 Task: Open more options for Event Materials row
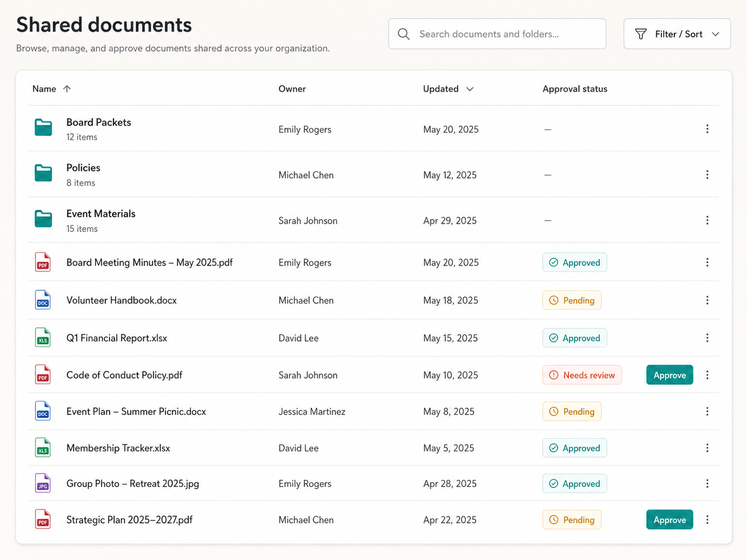[707, 220]
